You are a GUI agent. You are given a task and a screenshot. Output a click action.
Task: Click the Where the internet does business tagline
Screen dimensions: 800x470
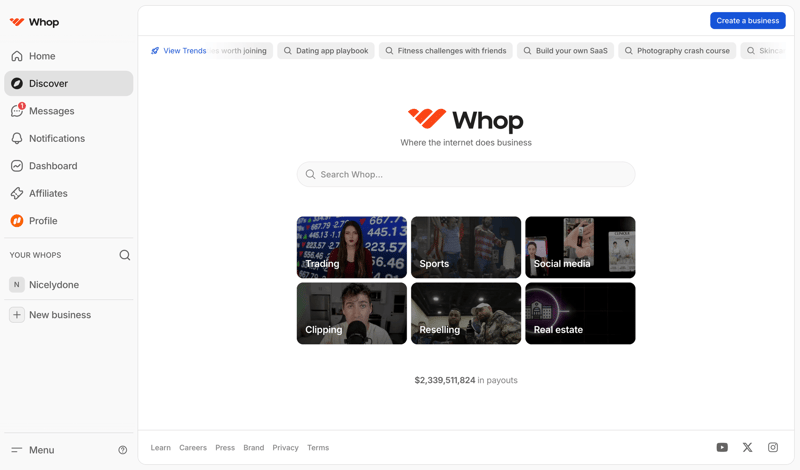[466, 143]
